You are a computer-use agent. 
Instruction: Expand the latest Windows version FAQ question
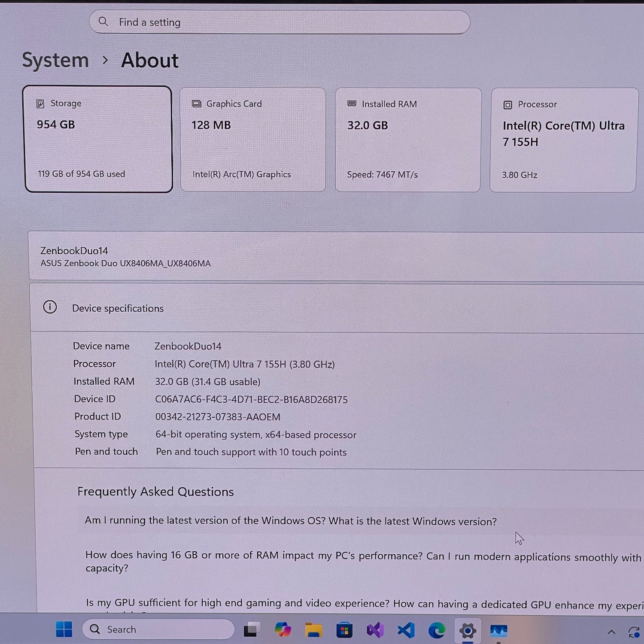(x=291, y=521)
